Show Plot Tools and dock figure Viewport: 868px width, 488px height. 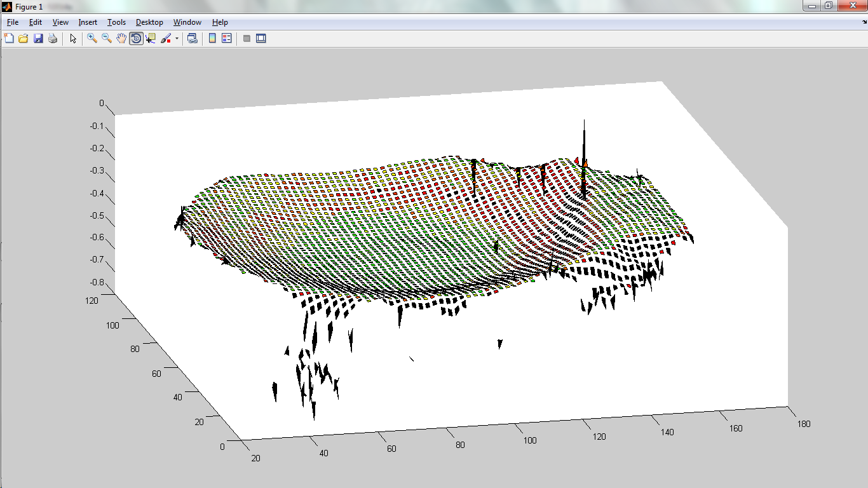coord(261,39)
